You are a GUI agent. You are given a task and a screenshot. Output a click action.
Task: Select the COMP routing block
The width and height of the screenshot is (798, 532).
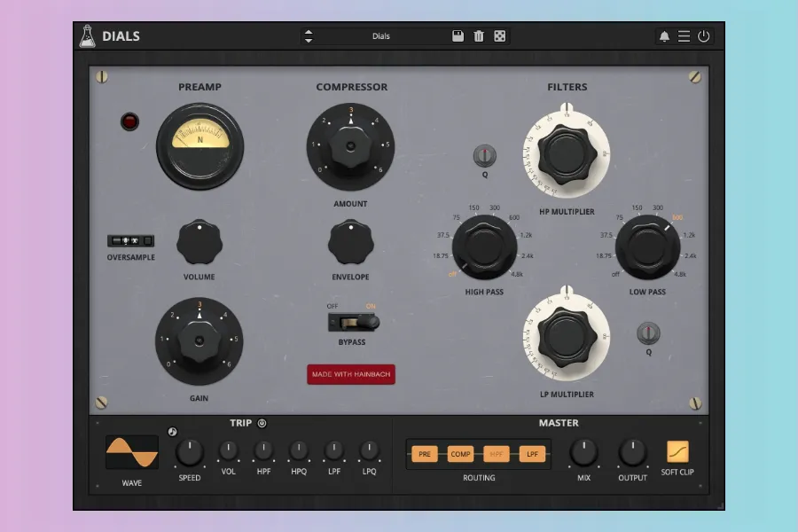tap(461, 454)
